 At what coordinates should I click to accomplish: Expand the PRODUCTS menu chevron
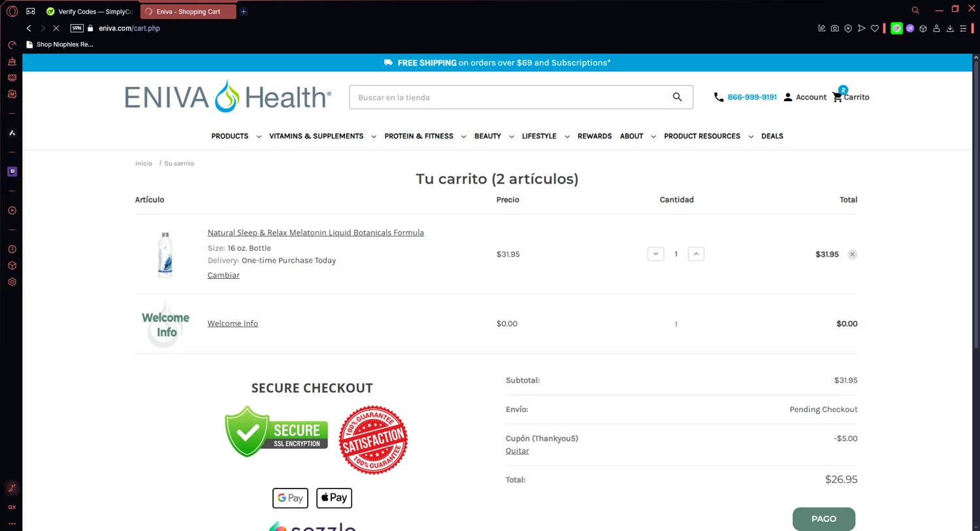pos(259,137)
